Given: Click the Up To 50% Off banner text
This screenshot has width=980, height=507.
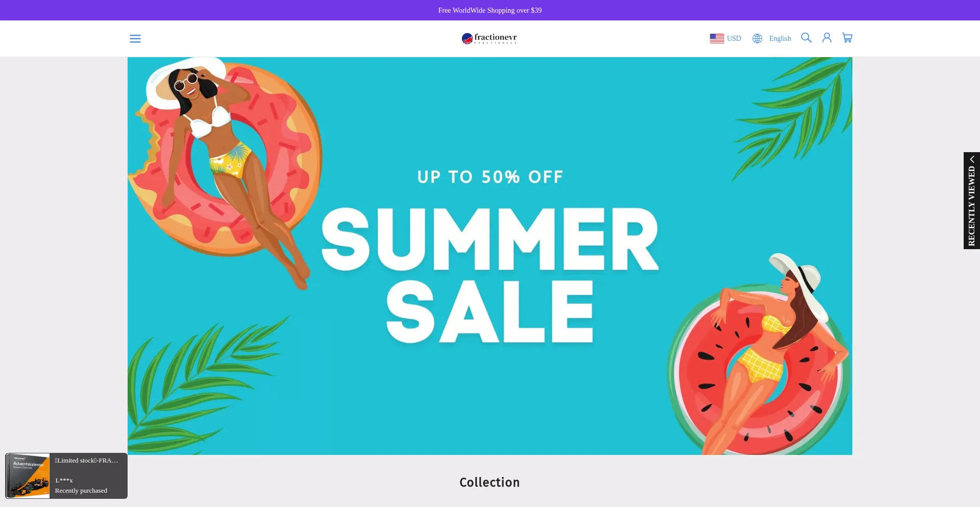Looking at the screenshot, I should [x=490, y=177].
